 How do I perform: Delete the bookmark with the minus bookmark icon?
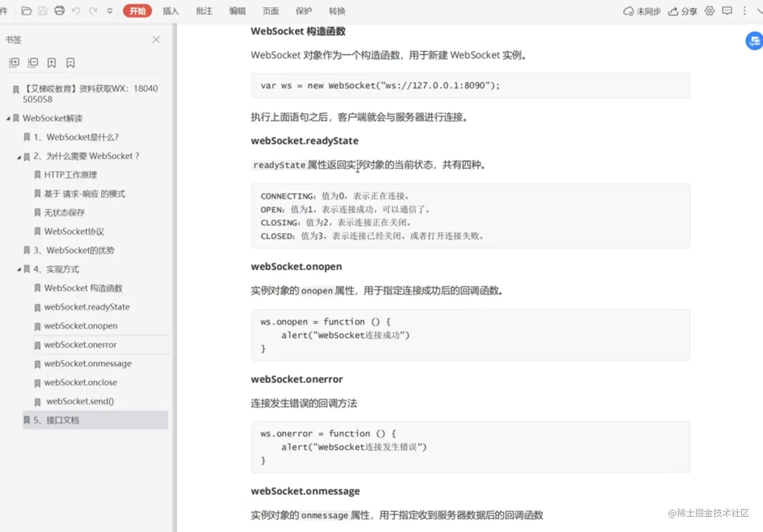point(71,63)
